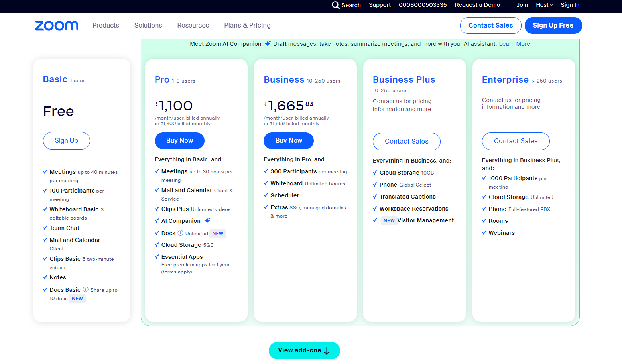Click the Basic plan title
The height and width of the screenshot is (364, 622).
(x=55, y=79)
